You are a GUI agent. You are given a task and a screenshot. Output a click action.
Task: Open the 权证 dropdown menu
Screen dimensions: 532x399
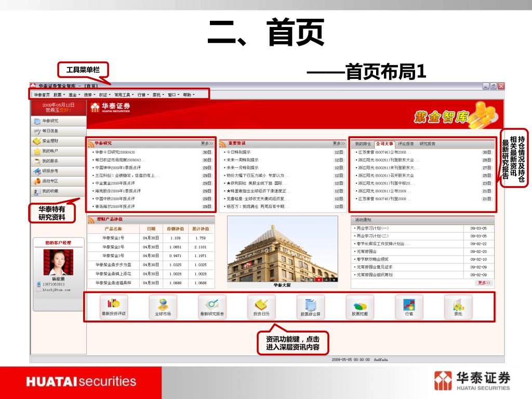[104, 95]
